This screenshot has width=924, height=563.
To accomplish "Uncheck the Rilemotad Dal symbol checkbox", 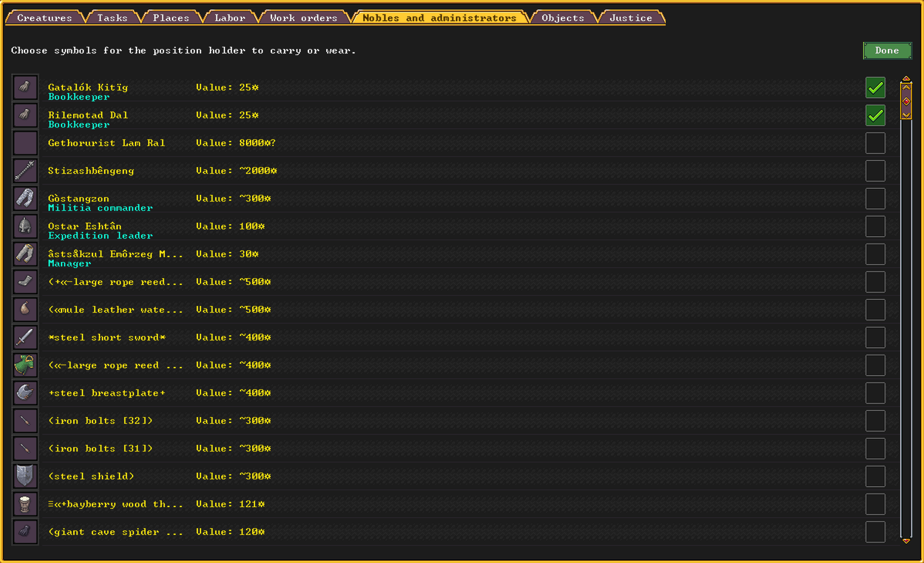I will [875, 115].
